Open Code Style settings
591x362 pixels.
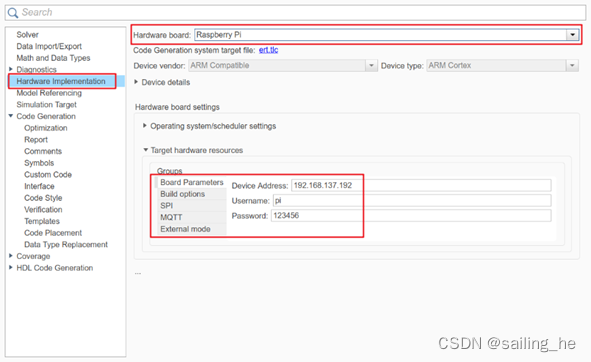pyautogui.click(x=43, y=198)
